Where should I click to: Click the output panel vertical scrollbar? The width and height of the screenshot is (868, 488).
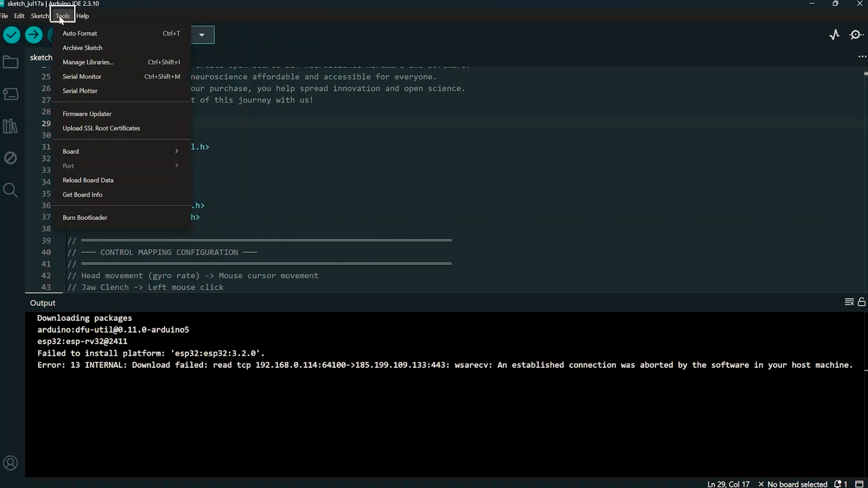(x=866, y=394)
